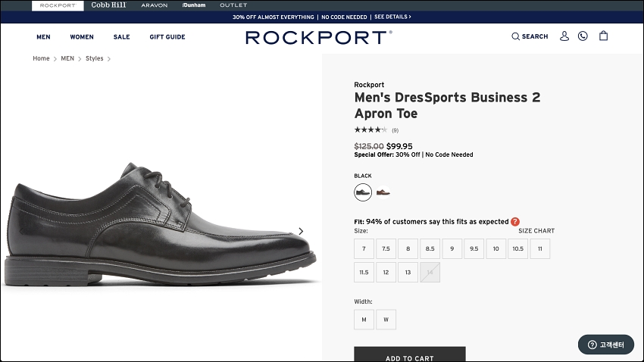
Task: Click the SEARCH label text
Action: click(x=535, y=36)
